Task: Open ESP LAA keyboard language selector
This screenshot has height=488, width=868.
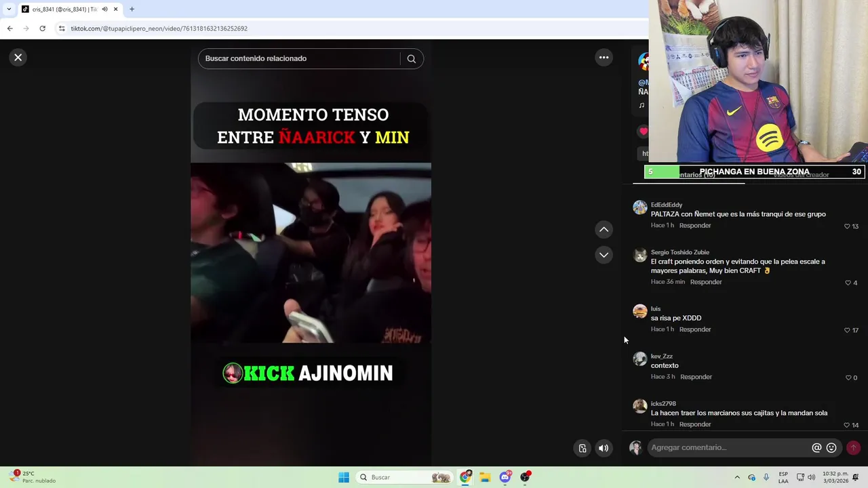Action: pos(783,477)
